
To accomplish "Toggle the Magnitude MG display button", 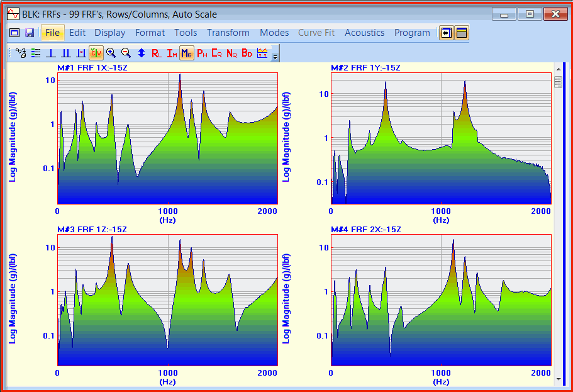I will 187,53.
